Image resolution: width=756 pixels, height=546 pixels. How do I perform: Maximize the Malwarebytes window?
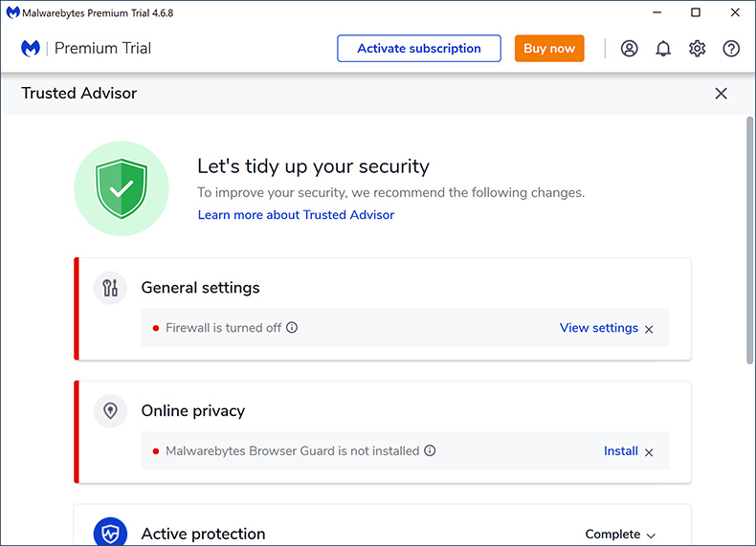point(696,12)
